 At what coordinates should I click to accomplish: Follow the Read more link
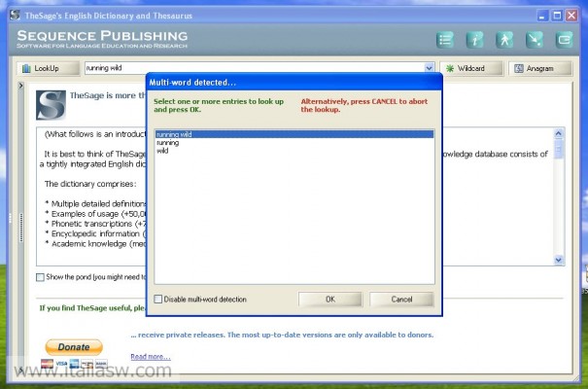(x=151, y=357)
